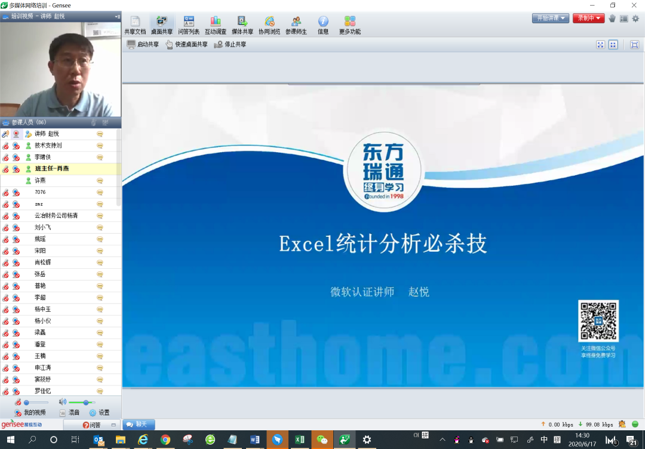Click the highlighted grid view icon
The width and height of the screenshot is (645, 449).
tap(613, 45)
